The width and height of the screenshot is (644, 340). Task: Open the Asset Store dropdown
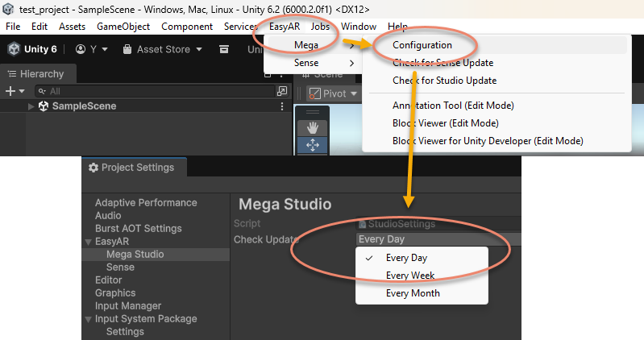[x=162, y=49]
